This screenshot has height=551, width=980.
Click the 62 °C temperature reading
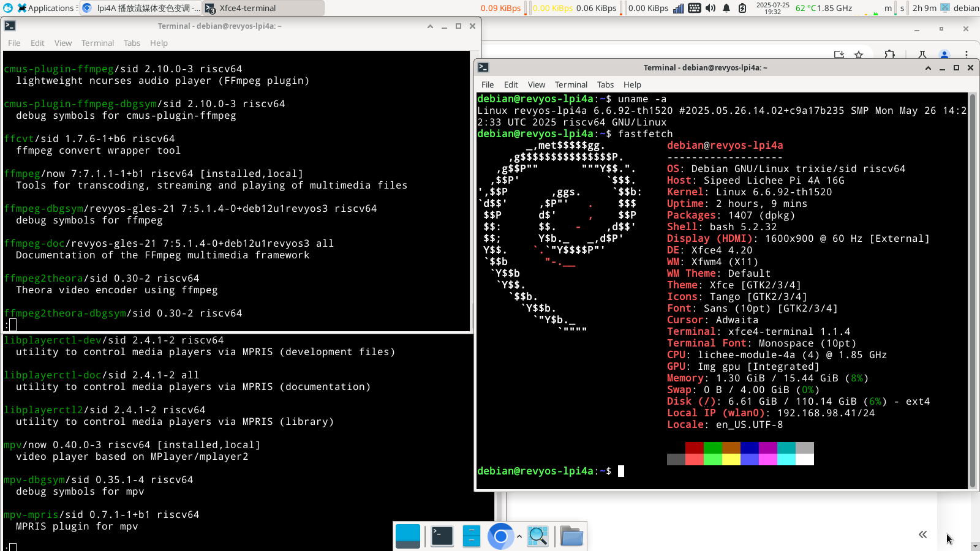pyautogui.click(x=805, y=8)
